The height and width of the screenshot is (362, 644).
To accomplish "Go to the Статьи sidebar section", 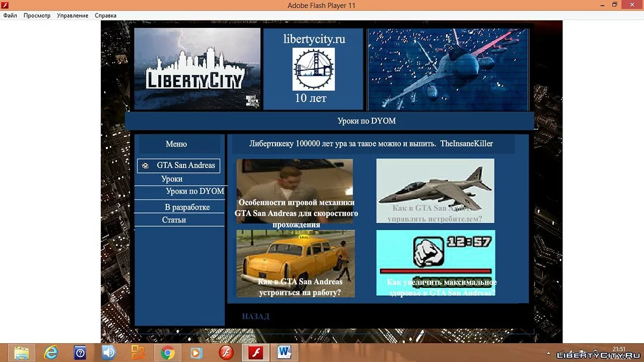I will tap(174, 220).
